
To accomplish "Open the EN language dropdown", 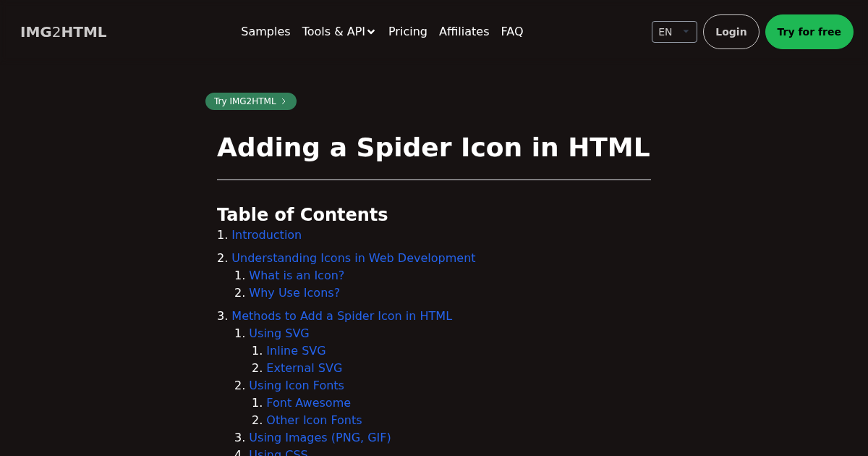I will tap(673, 32).
